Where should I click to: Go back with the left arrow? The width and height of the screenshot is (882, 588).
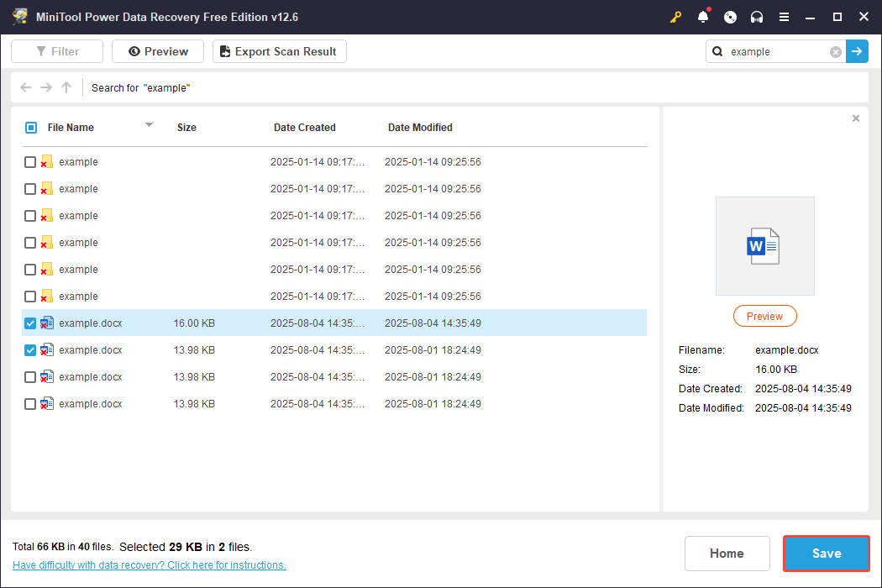click(x=26, y=87)
